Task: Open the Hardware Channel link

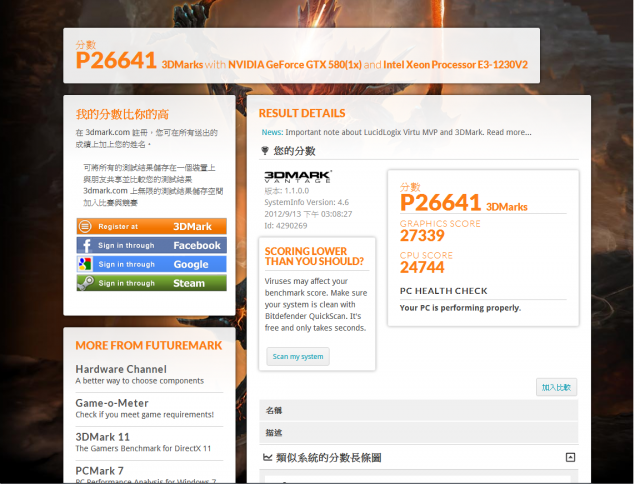Action: click(121, 369)
